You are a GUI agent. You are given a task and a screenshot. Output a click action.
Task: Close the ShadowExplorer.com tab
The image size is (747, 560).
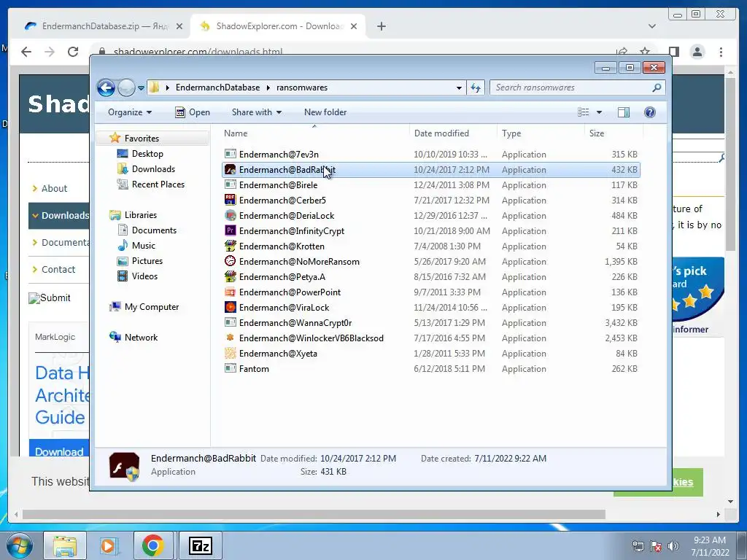tap(354, 26)
